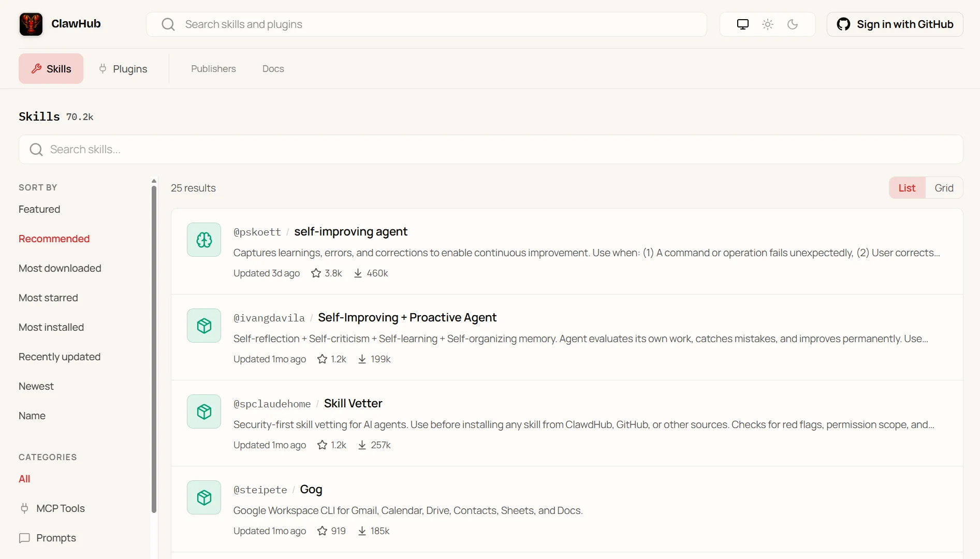Open the Plugins tab
The height and width of the screenshot is (559, 980).
click(x=123, y=68)
